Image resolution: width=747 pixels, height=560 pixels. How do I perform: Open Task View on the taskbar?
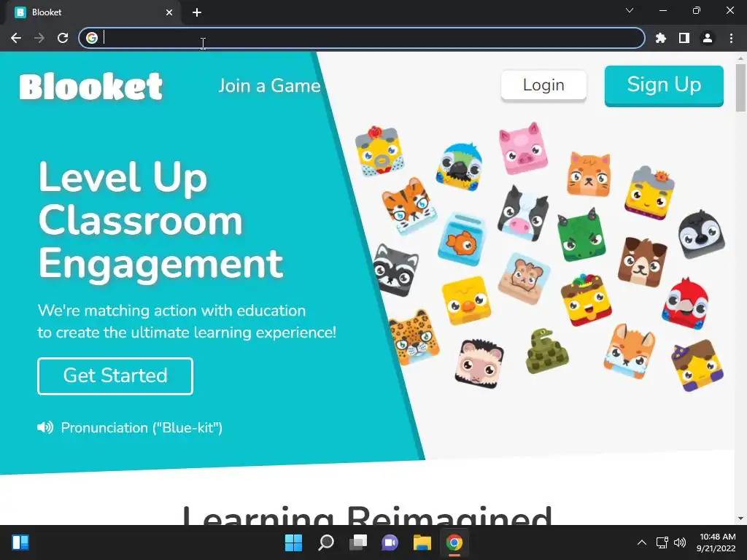357,542
